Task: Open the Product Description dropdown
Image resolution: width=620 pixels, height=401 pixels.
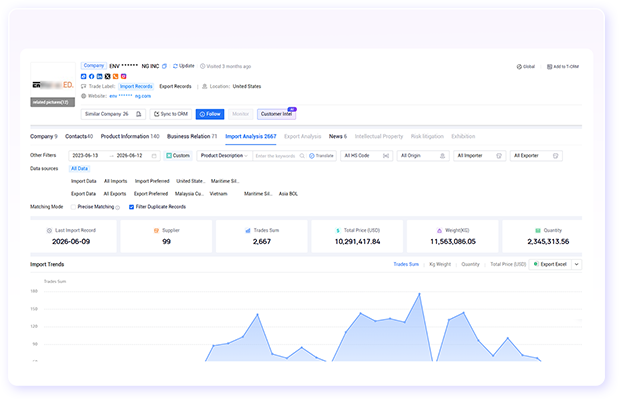Action: coord(224,156)
